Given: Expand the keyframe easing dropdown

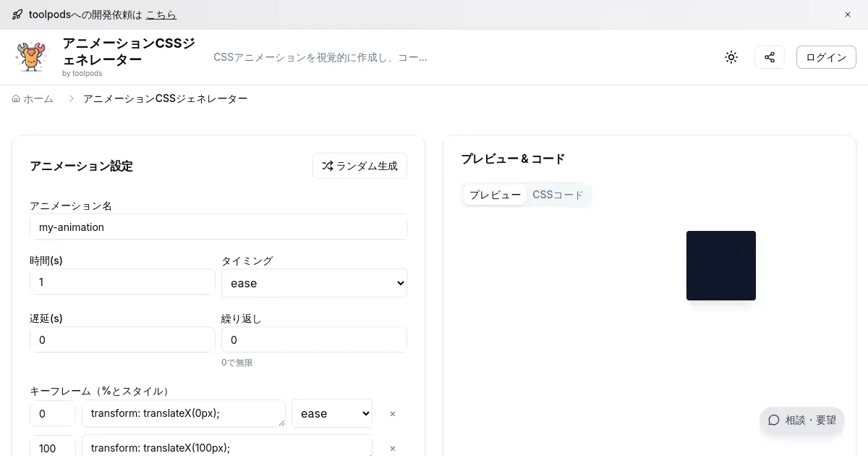Looking at the screenshot, I should 332,413.
